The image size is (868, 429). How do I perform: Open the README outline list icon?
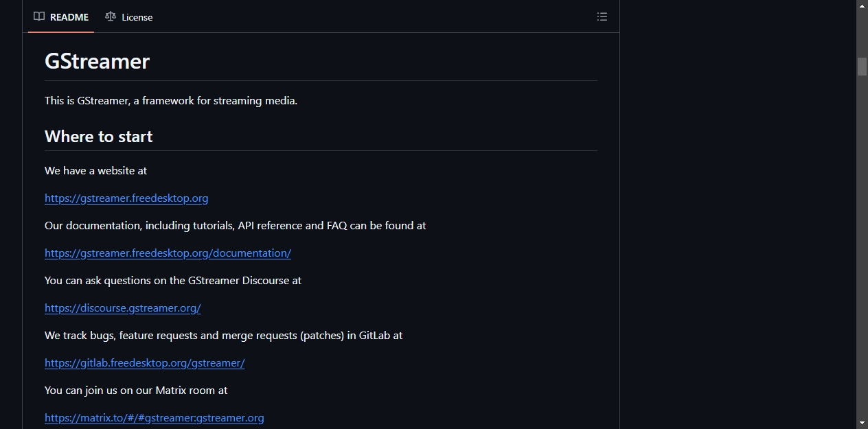pyautogui.click(x=602, y=17)
